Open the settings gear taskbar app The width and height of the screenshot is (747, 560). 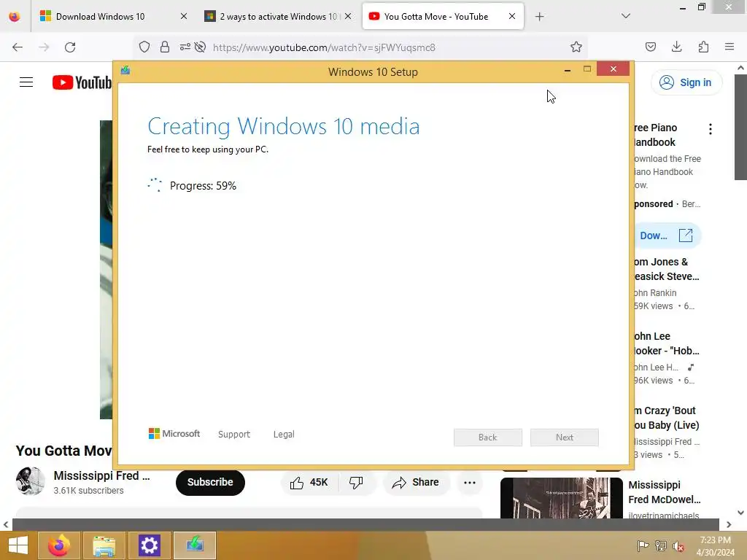pyautogui.click(x=149, y=545)
